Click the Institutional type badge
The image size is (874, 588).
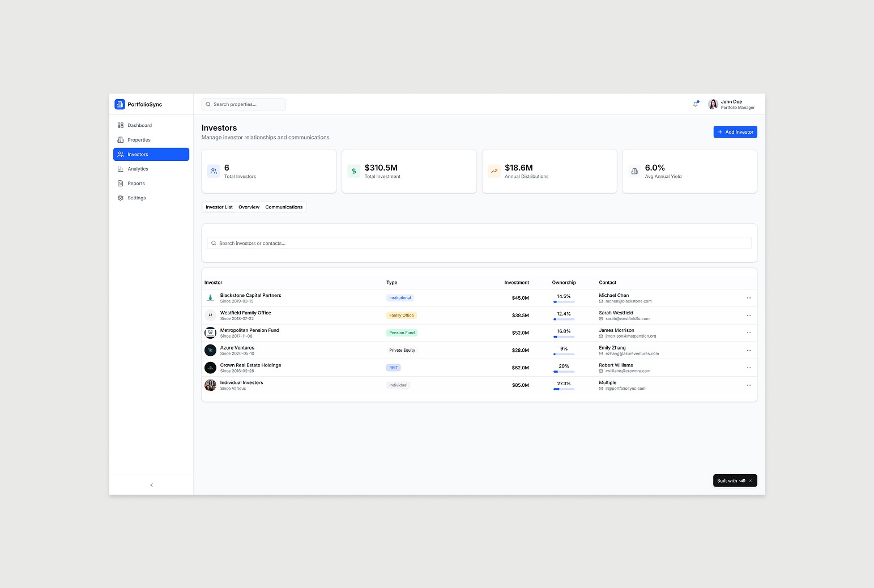(400, 298)
